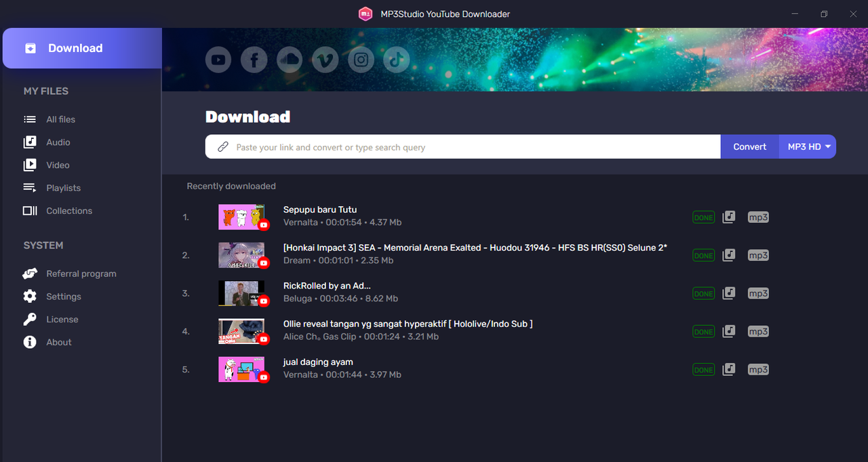Open the Download section in sidebar
Image resolution: width=868 pixels, height=462 pixels.
point(82,48)
